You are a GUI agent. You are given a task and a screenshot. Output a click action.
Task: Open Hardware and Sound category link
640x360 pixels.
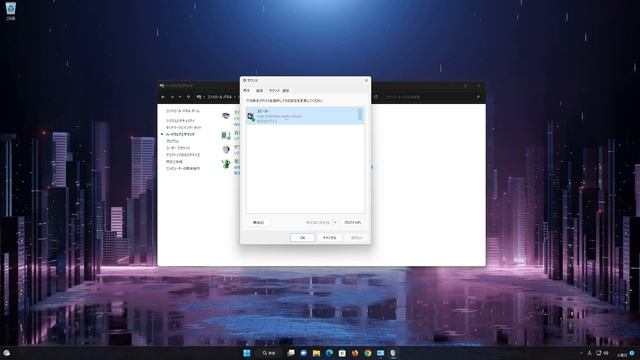[180, 134]
